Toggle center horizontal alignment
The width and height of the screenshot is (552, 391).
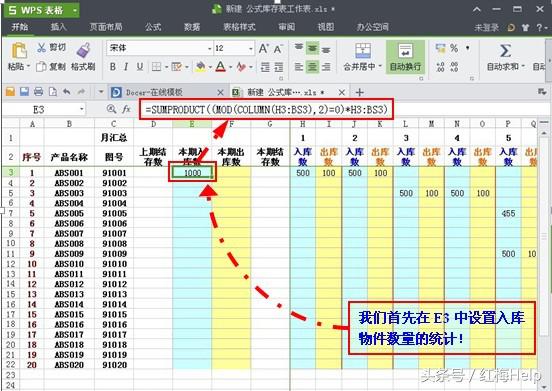pos(312,67)
